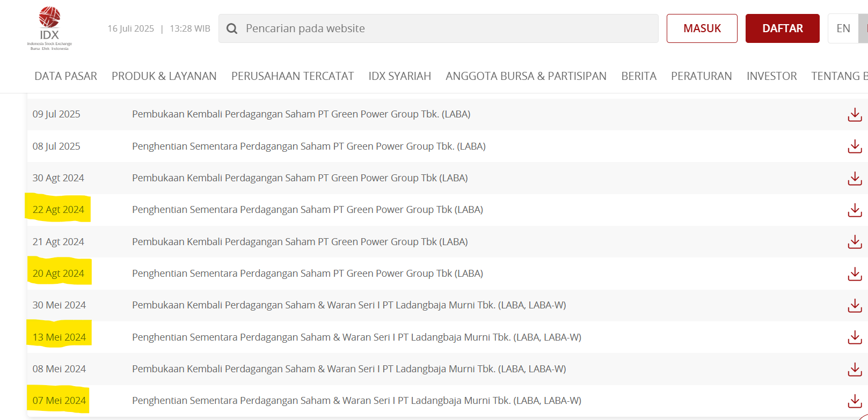Download the 22 Agt 2024 announcement file
The height and width of the screenshot is (420, 868).
pyautogui.click(x=855, y=210)
